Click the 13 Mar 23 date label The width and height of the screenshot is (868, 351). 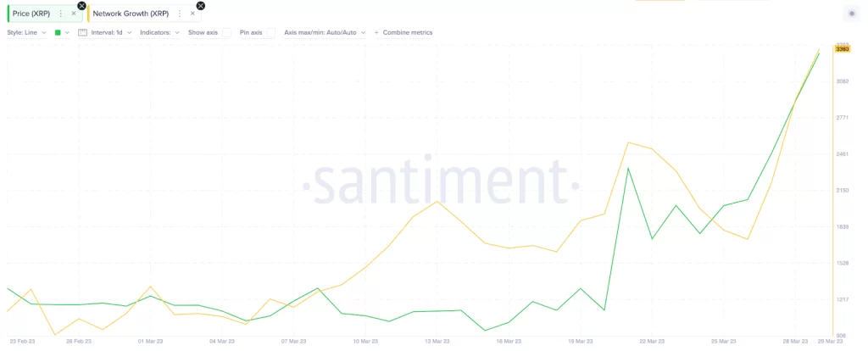click(437, 342)
